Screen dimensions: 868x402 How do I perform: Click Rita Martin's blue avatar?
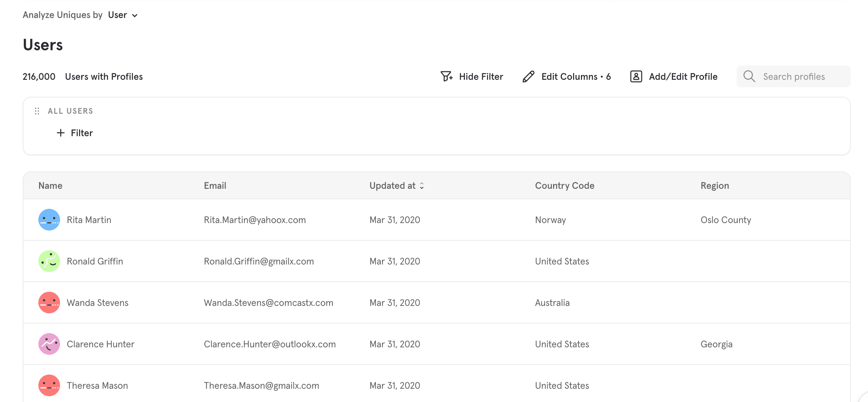[x=49, y=220]
